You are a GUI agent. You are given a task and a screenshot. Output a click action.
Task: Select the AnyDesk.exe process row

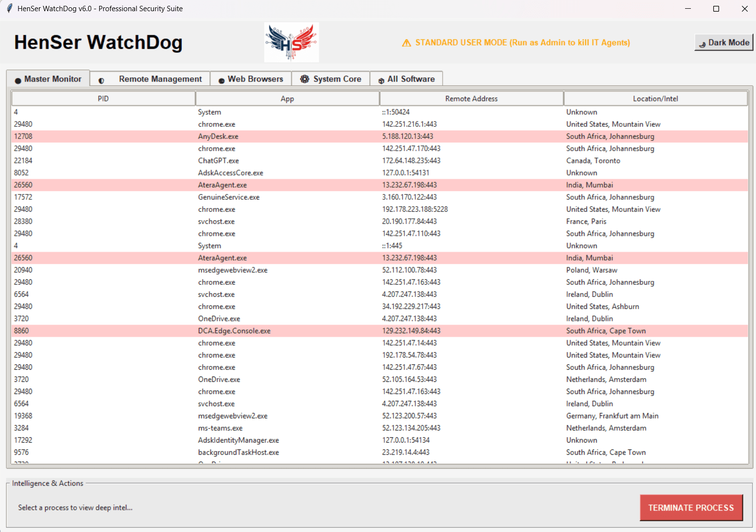[218, 137]
